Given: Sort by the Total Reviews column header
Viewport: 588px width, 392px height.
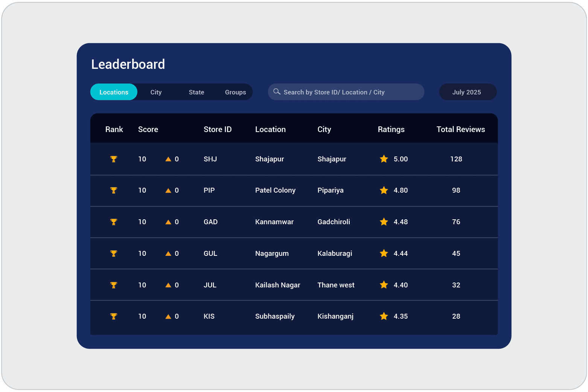Looking at the screenshot, I should [460, 129].
